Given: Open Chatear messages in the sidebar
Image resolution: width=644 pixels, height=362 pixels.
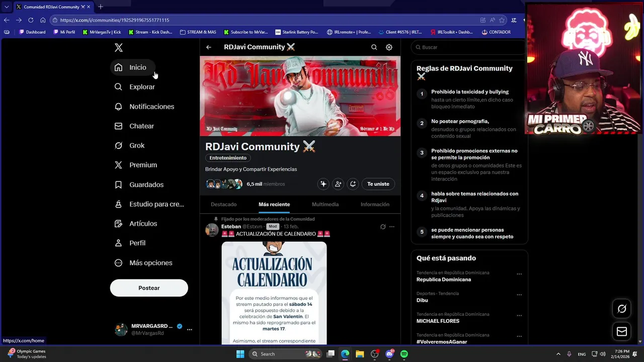Looking at the screenshot, I should point(134,126).
